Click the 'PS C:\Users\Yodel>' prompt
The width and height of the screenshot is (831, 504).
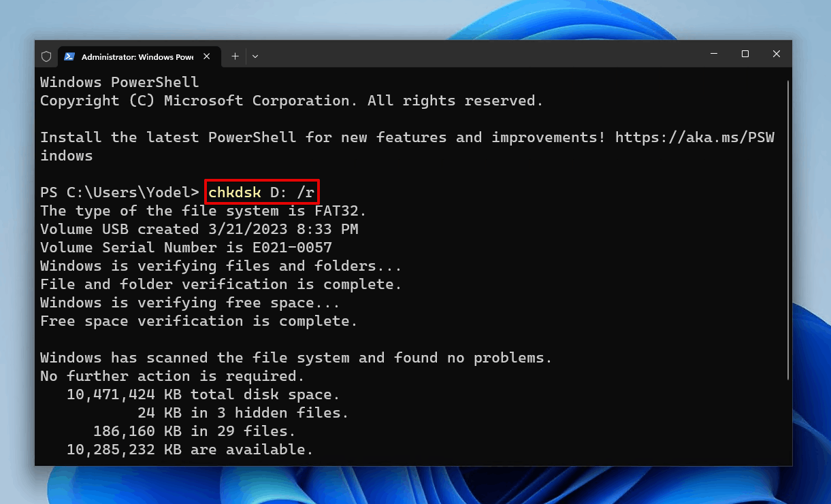(x=120, y=192)
